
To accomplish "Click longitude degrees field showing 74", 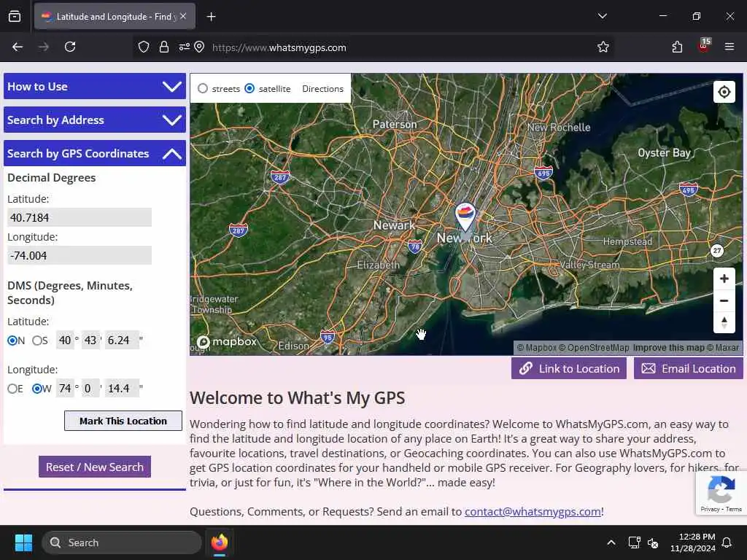I will 64,389.
